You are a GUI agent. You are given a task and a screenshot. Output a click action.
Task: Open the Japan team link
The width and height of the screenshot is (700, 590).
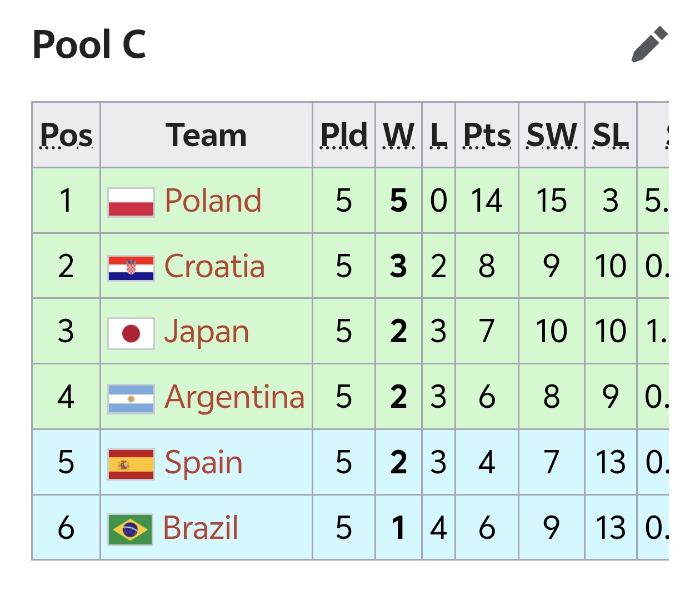pyautogui.click(x=207, y=332)
